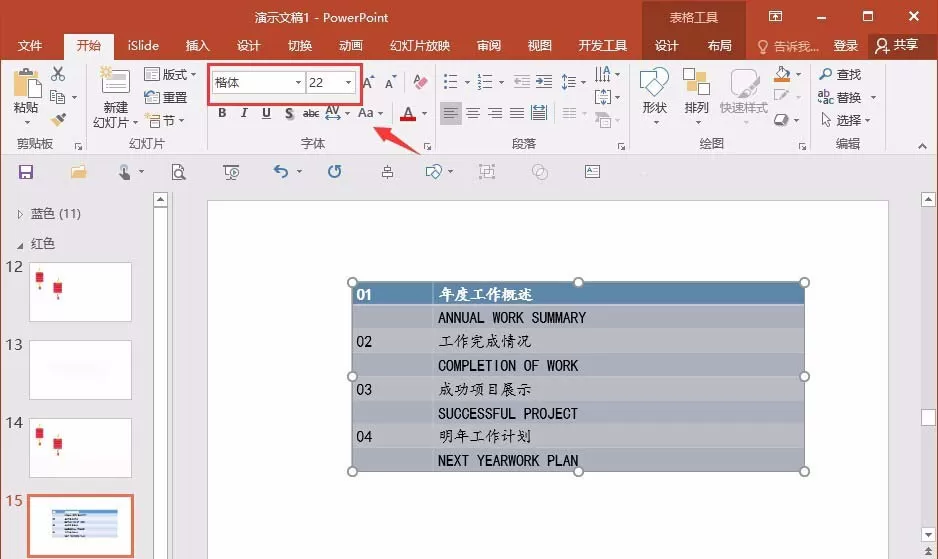The image size is (938, 559).
Task: Click the Open folder icon
Action: [x=78, y=172]
